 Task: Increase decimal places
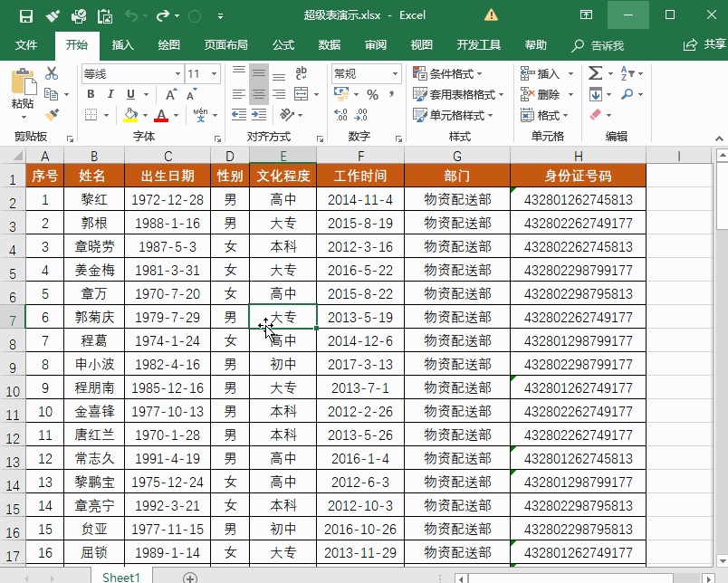pyautogui.click(x=340, y=115)
